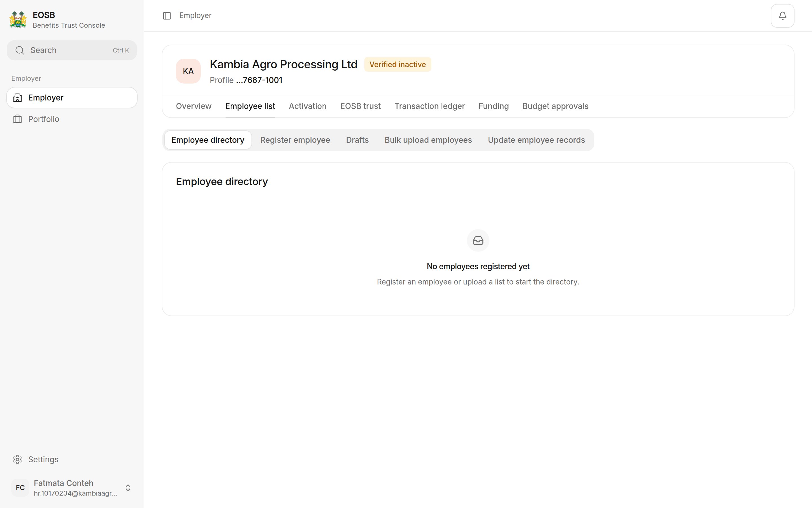812x508 pixels.
Task: Switch to Register employee sub-tab
Action: click(295, 140)
